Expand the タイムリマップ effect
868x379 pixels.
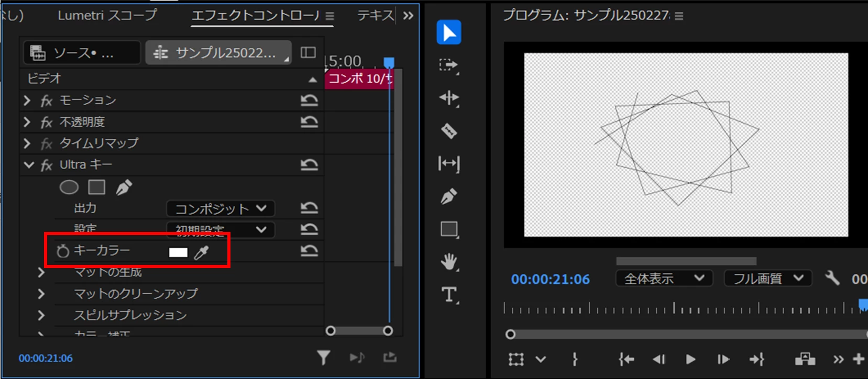coord(27,143)
